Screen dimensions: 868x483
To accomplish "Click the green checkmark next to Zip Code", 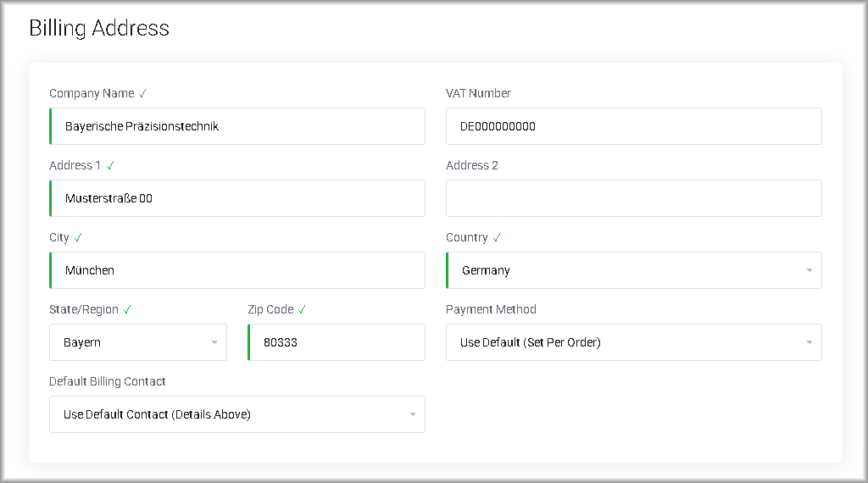I will click(x=302, y=309).
